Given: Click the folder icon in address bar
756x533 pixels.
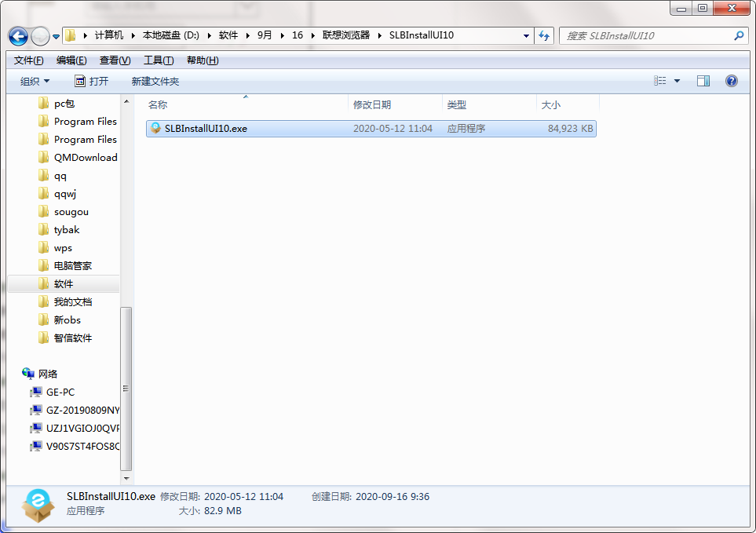Looking at the screenshot, I should point(71,35).
